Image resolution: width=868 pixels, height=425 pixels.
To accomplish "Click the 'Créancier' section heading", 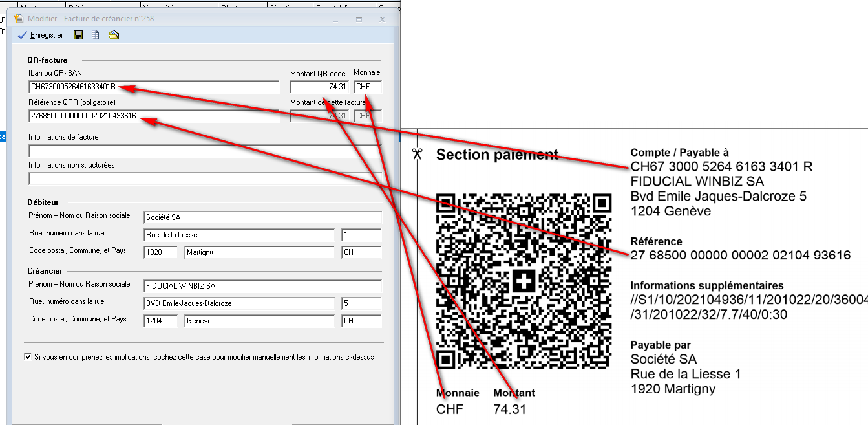I will tap(45, 271).
